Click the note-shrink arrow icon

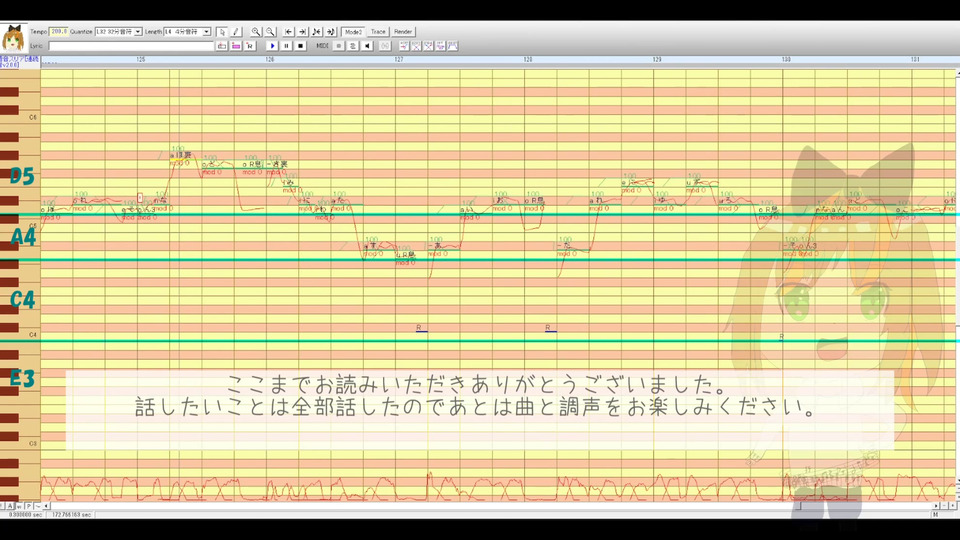pos(317,32)
